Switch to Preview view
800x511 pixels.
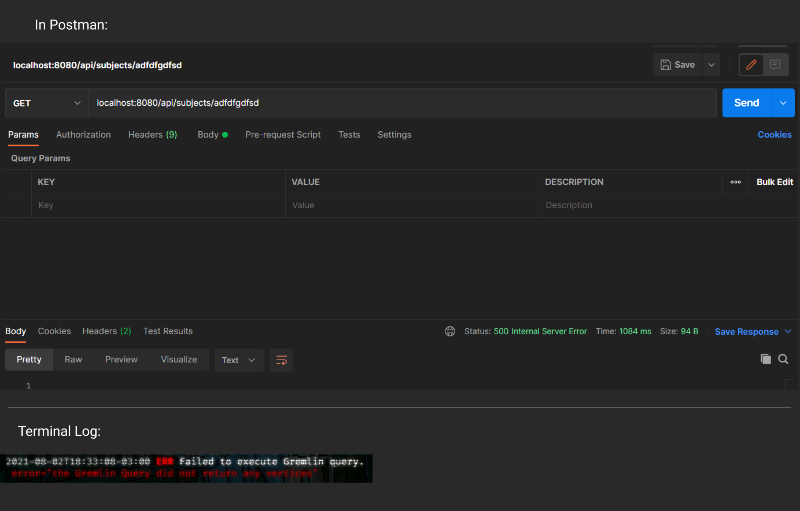(121, 360)
